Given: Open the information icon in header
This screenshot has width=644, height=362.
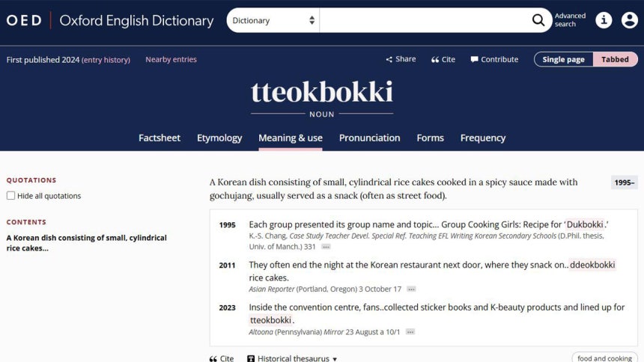Looking at the screenshot, I should point(604,20).
